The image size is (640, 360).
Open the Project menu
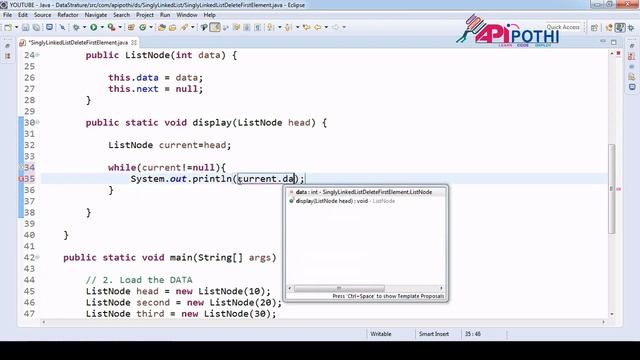145,15
